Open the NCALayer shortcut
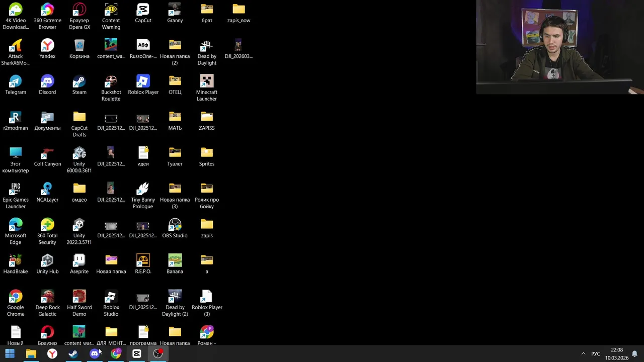Screen dimensions: 644x362 pos(47,192)
